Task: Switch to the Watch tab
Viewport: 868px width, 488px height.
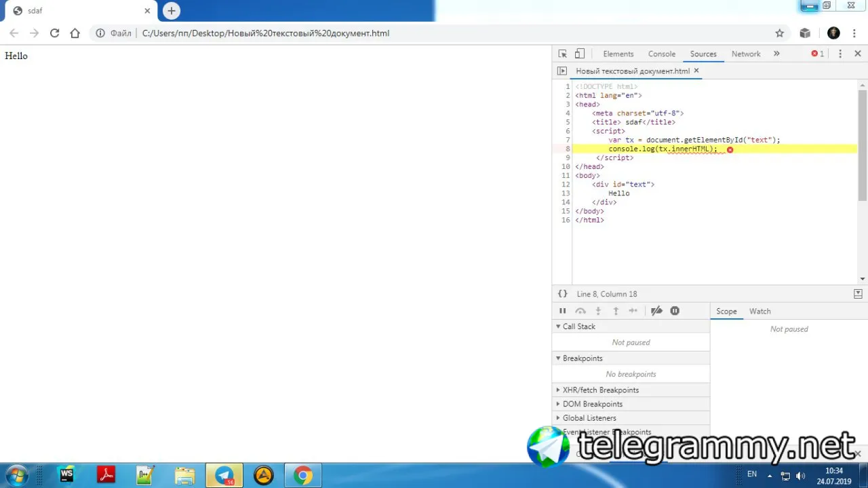Action: click(760, 311)
